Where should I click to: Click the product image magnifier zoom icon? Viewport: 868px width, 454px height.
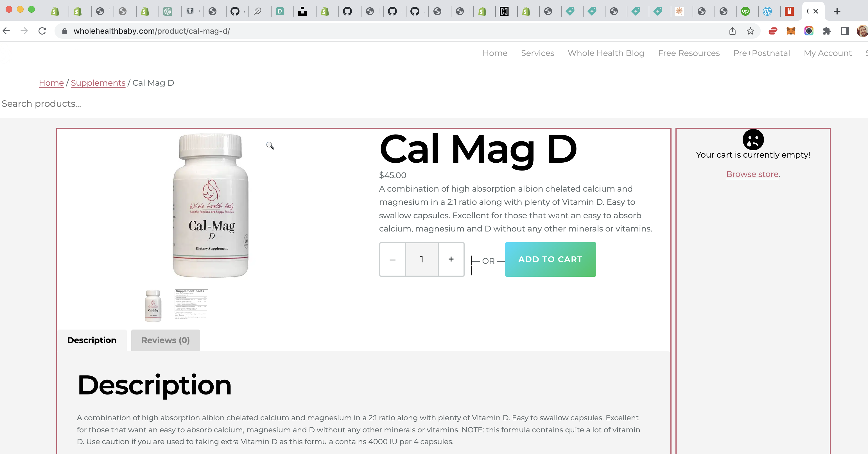pos(270,146)
